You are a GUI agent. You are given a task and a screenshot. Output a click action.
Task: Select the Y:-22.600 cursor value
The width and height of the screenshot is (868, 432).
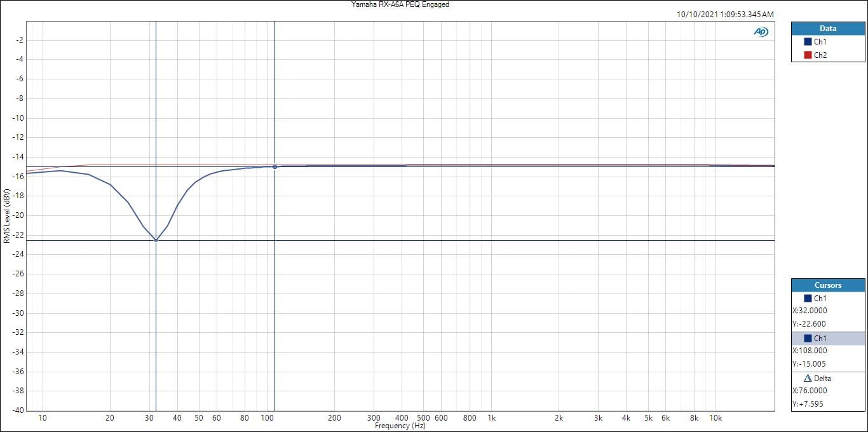[809, 324]
